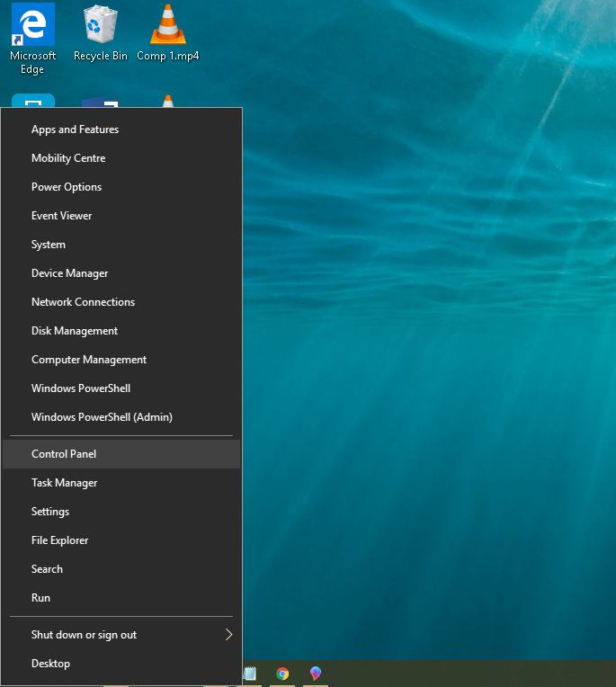
Task: Open the Run dialog entry
Action: [121, 598]
